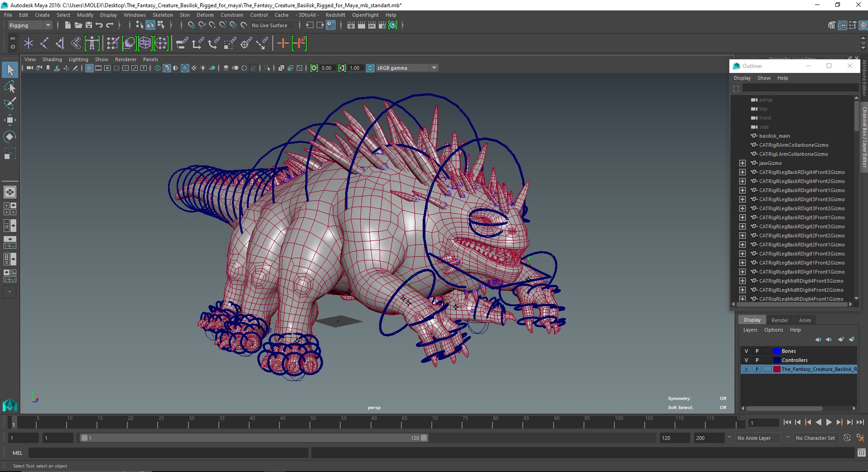
Task: Save the scene with the floppy disk icon
Action: point(88,25)
